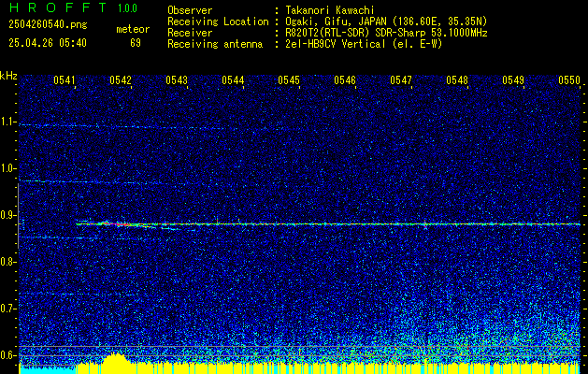The image size is (588, 374).
Task: Click the 0.8 kHz axis label
Action: [x=8, y=262]
